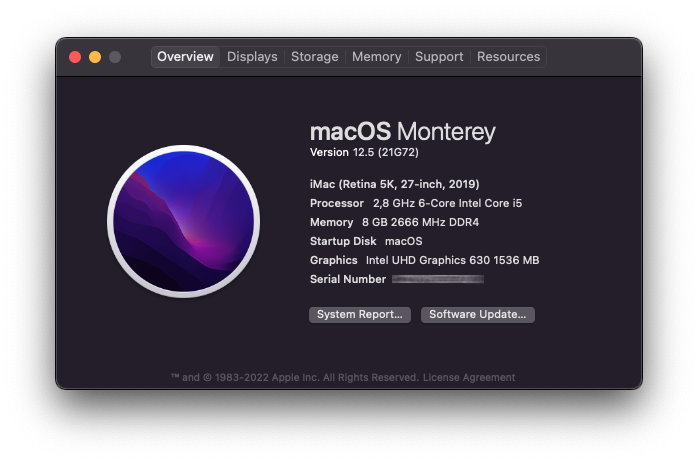Open the Storage tab
The image size is (698, 463).
[314, 57]
